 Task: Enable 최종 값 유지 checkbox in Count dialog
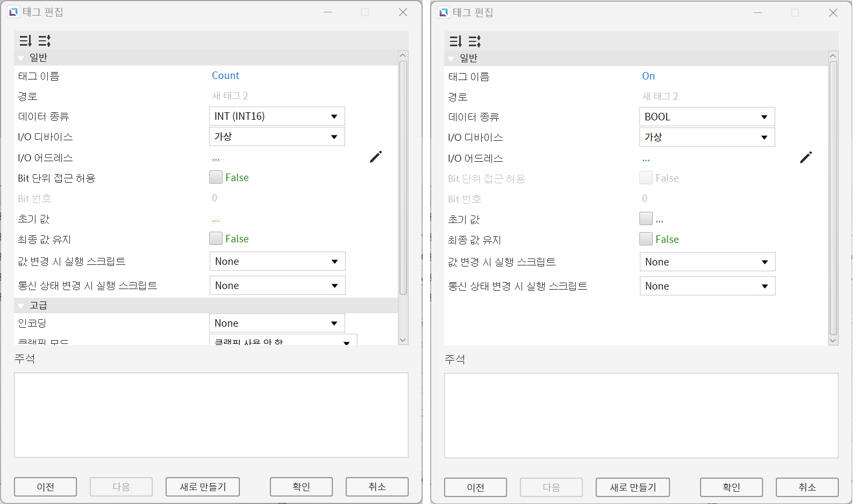(216, 239)
